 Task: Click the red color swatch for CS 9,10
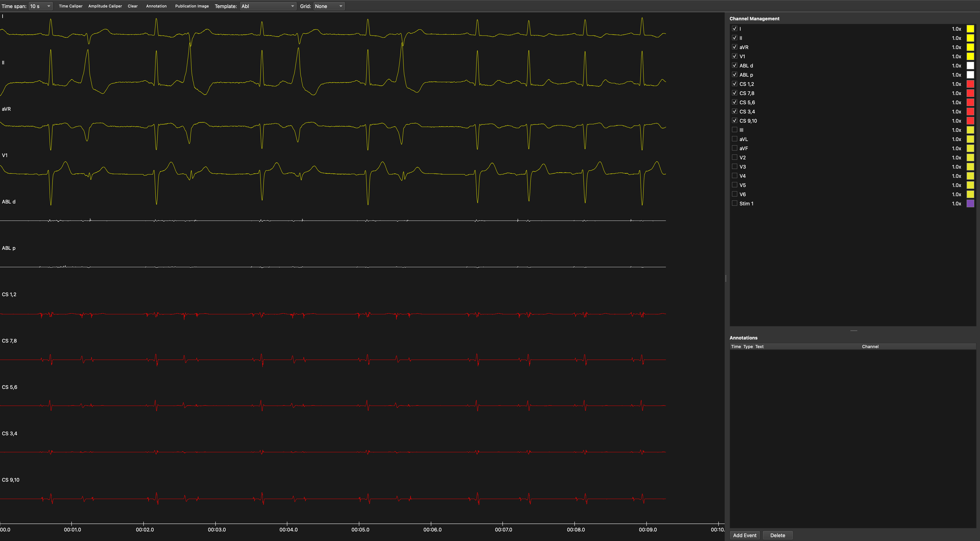click(970, 120)
